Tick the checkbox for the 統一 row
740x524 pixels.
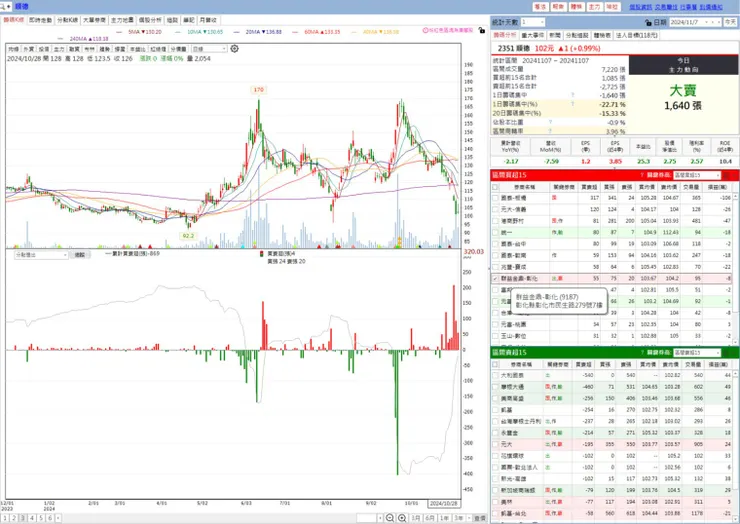pos(495,233)
